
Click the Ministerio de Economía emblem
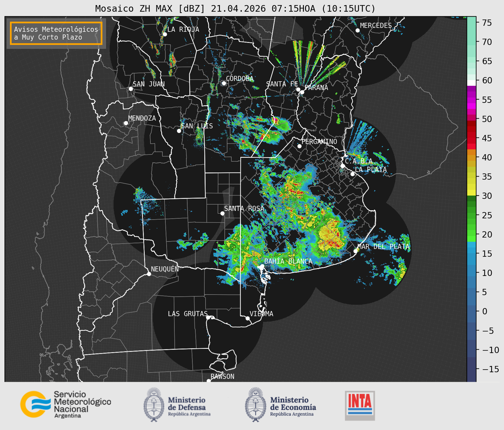click(x=255, y=405)
